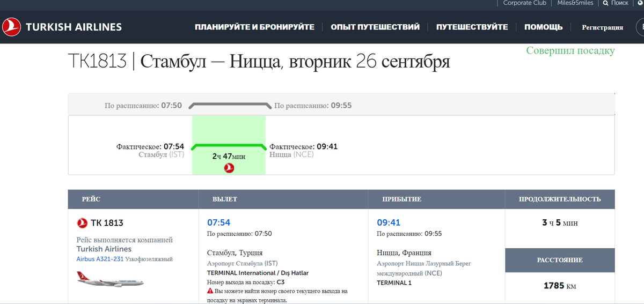Viewport: 644px width, 304px height.
Task: Click 'Ницца, Франция' arrival city
Action: [x=404, y=253]
